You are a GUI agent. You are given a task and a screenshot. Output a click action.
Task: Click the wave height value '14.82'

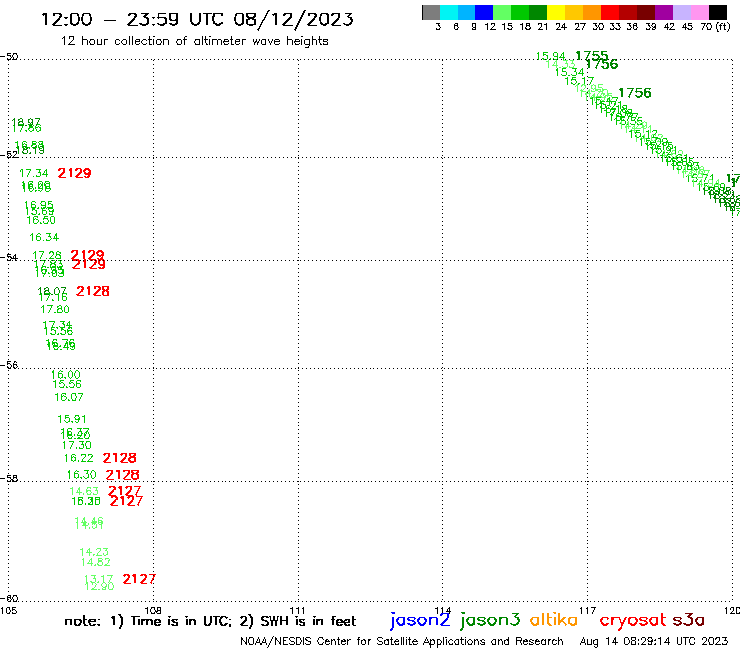pos(96,562)
